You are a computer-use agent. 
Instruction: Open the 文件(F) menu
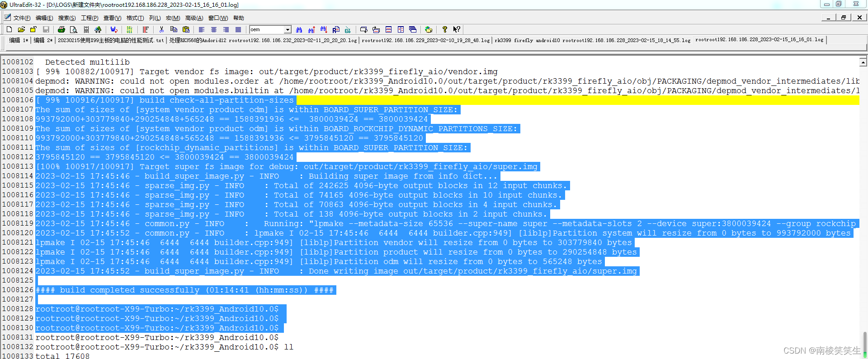tap(22, 18)
